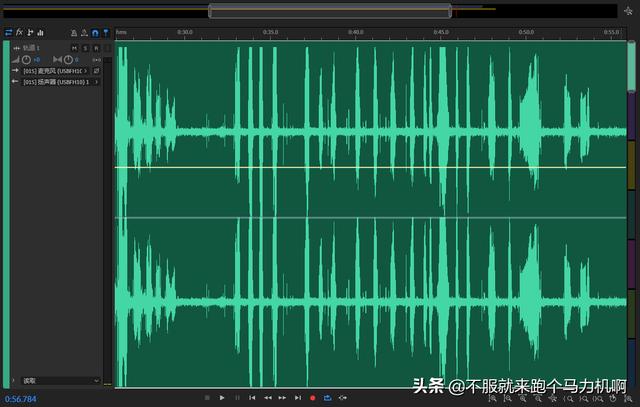Solo track 1 with S button
The width and height of the screenshot is (640, 407).
pyautogui.click(x=85, y=48)
